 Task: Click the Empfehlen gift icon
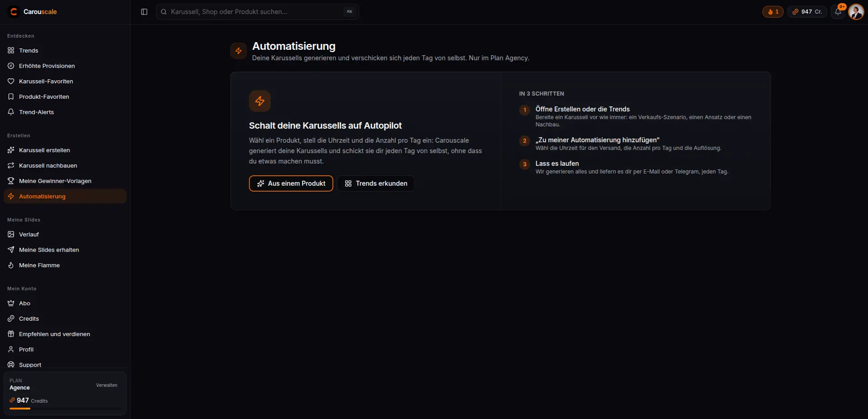[11, 334]
